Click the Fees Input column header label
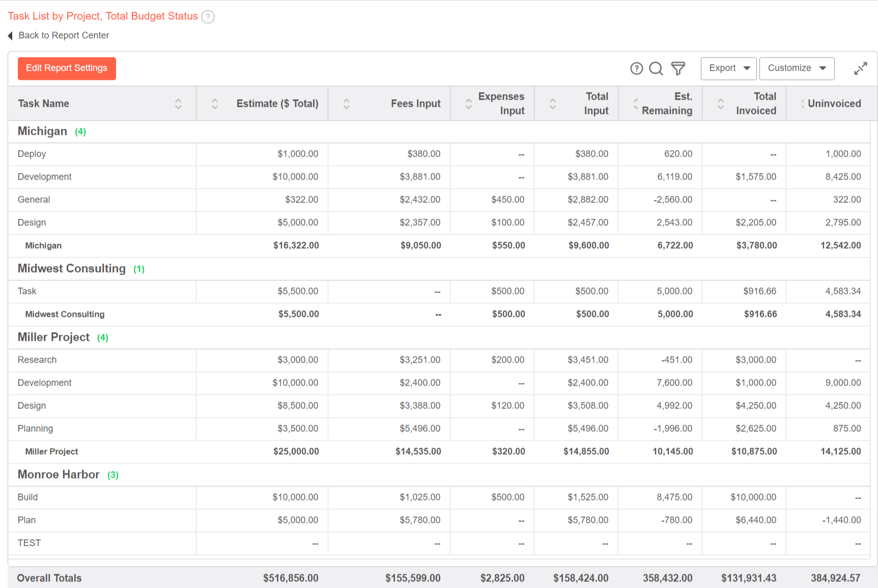This screenshot has height=588, width=878. pyautogui.click(x=415, y=104)
